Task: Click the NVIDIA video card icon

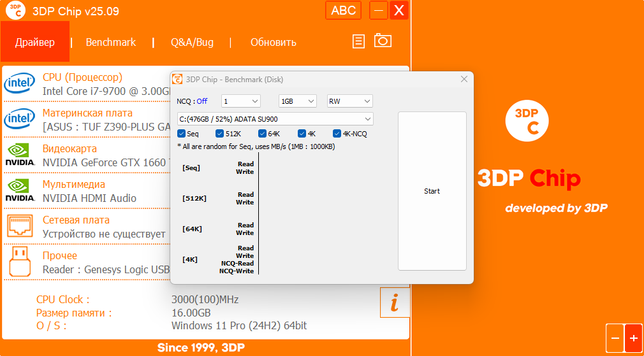Action: (x=20, y=155)
